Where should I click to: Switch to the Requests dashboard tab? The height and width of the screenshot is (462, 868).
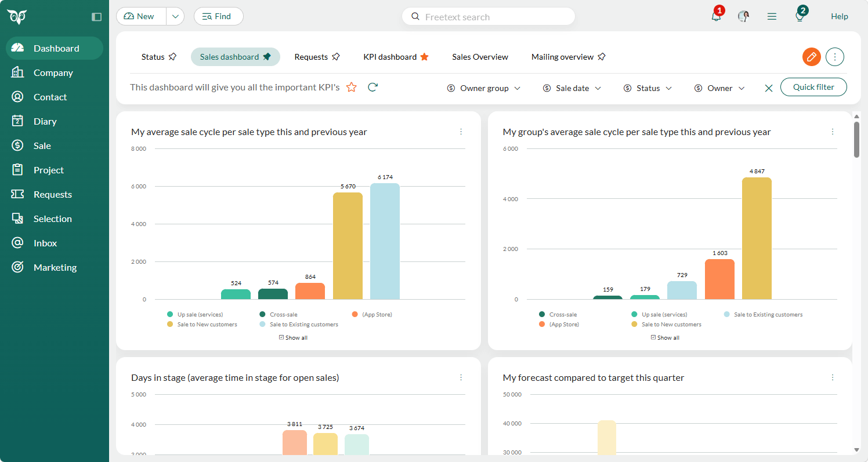311,57
